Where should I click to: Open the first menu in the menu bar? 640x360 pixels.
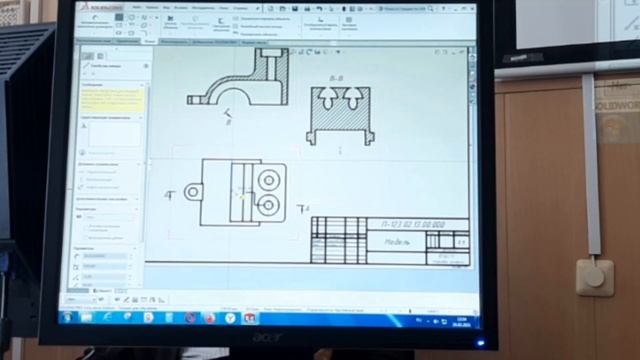point(137,7)
